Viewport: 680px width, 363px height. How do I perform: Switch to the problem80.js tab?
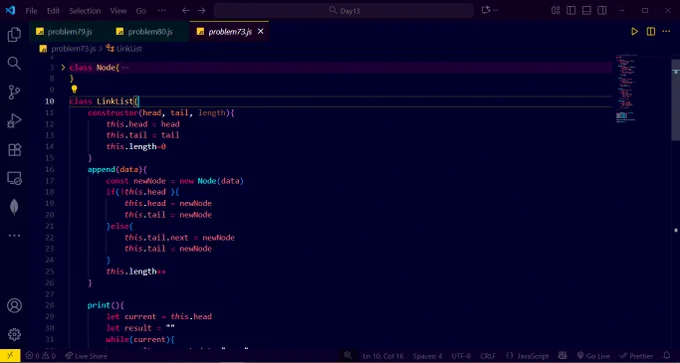(x=150, y=31)
